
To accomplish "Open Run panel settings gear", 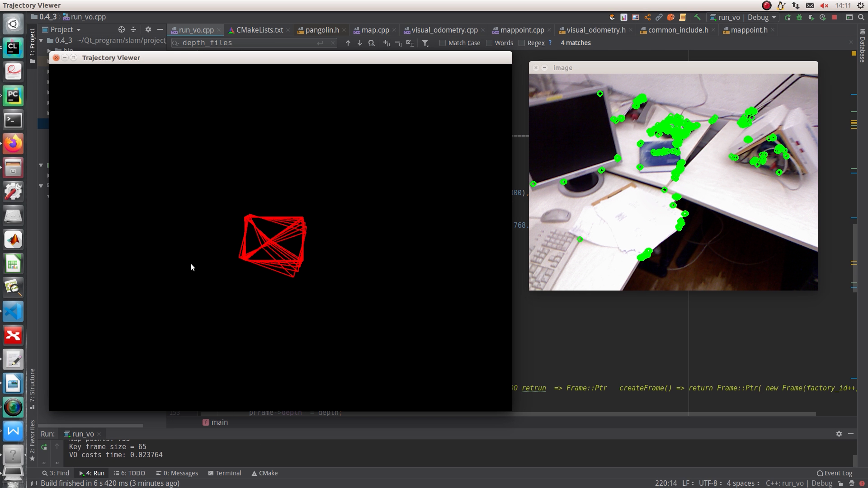I will pos(839,434).
